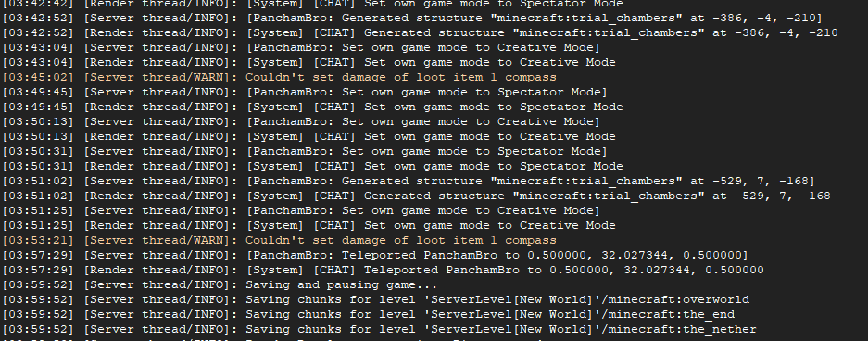Click the 03:45:02 compass loot warning line

point(280,77)
